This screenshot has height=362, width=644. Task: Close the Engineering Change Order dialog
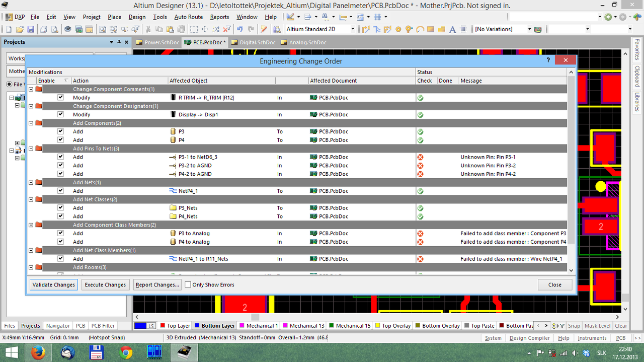[x=555, y=284]
